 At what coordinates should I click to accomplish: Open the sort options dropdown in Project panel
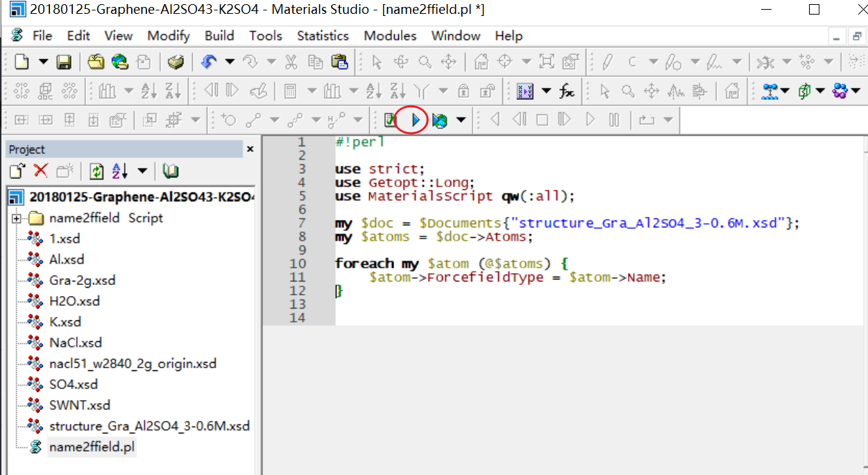tap(142, 171)
